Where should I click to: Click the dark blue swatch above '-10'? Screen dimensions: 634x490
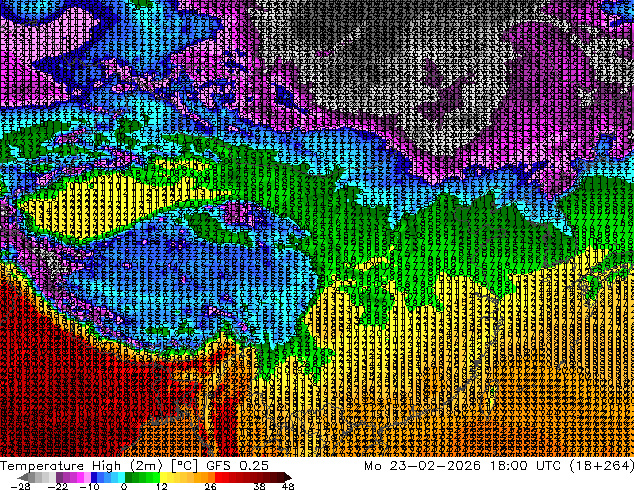[x=94, y=477]
